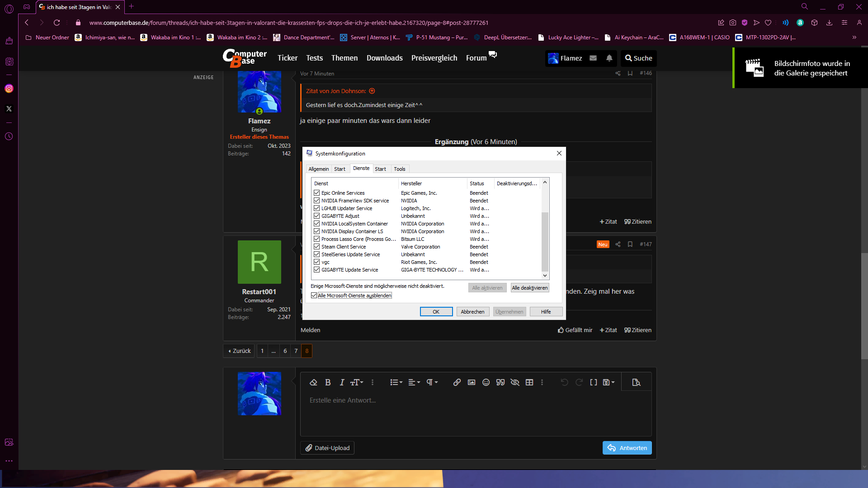868x488 pixels.
Task: Open the font size dropdown
Action: pos(357,383)
